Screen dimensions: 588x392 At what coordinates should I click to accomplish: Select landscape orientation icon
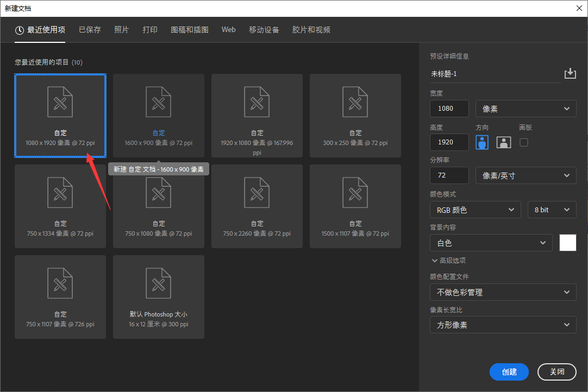(504, 142)
